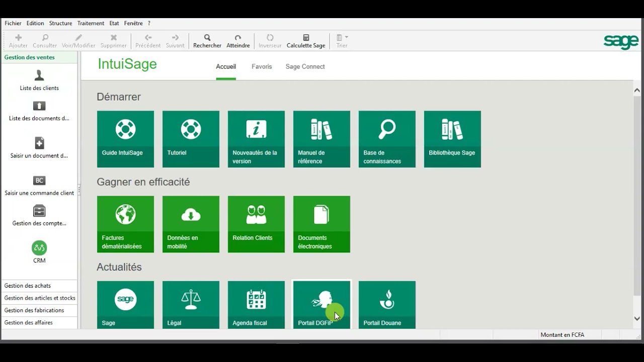This screenshot has height=362, width=644.
Task: Open the Relation Clients tile
Action: [x=256, y=224]
